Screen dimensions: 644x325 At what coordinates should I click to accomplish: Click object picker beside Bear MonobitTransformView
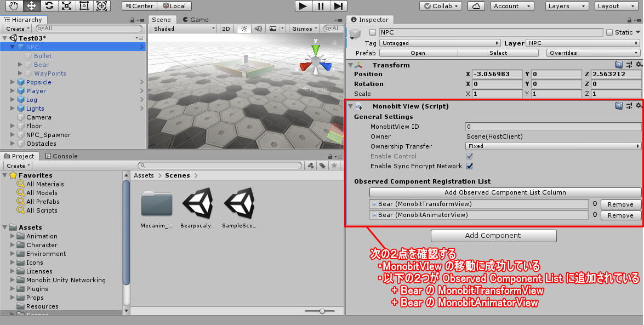pos(595,204)
